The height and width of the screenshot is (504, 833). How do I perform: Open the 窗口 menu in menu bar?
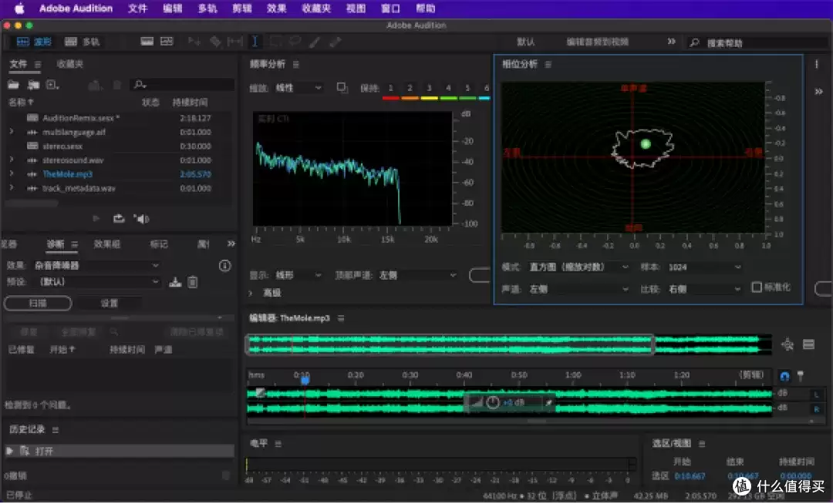(390, 8)
